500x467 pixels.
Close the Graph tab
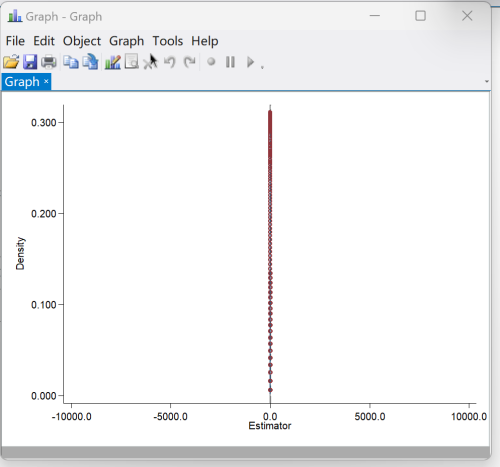coord(46,81)
